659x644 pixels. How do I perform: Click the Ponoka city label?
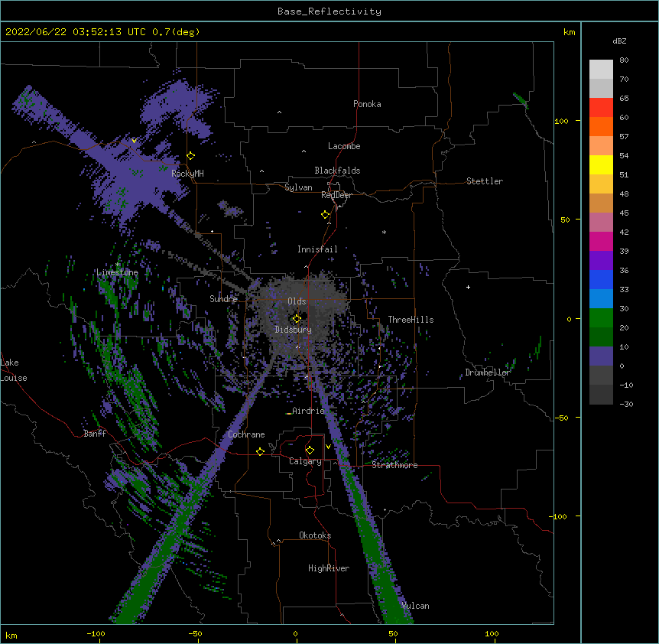click(x=367, y=104)
